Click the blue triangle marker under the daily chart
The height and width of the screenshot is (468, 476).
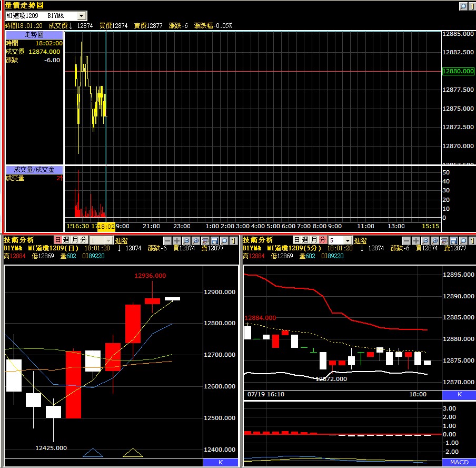(93, 453)
